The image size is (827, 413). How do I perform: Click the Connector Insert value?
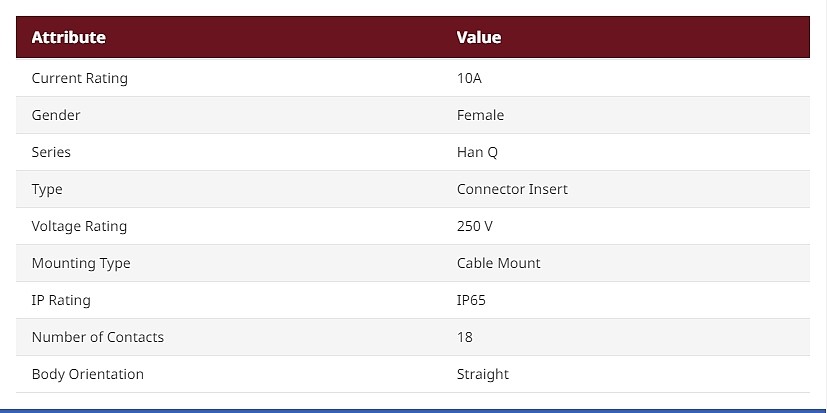tap(513, 189)
